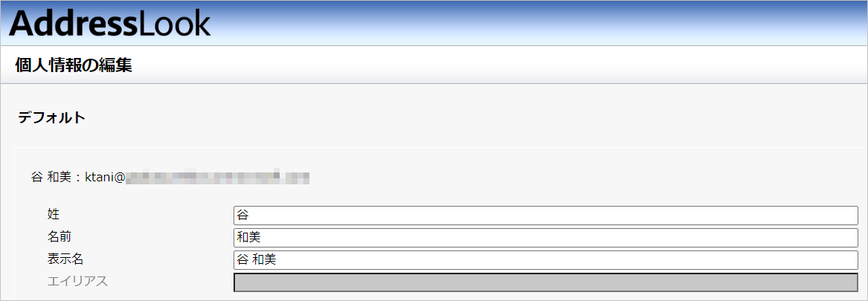Click the デフォルト section title

coord(52,118)
